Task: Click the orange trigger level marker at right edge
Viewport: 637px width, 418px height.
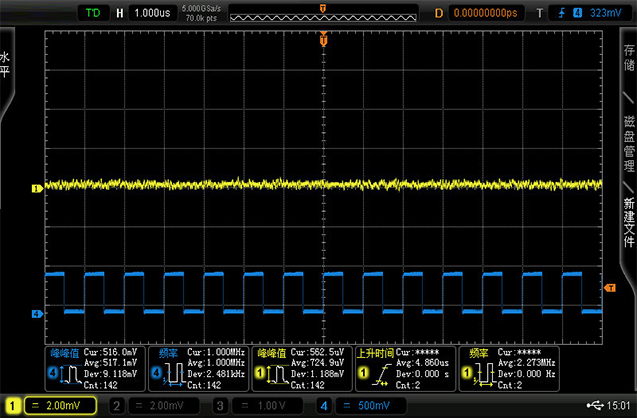Action: pos(610,288)
